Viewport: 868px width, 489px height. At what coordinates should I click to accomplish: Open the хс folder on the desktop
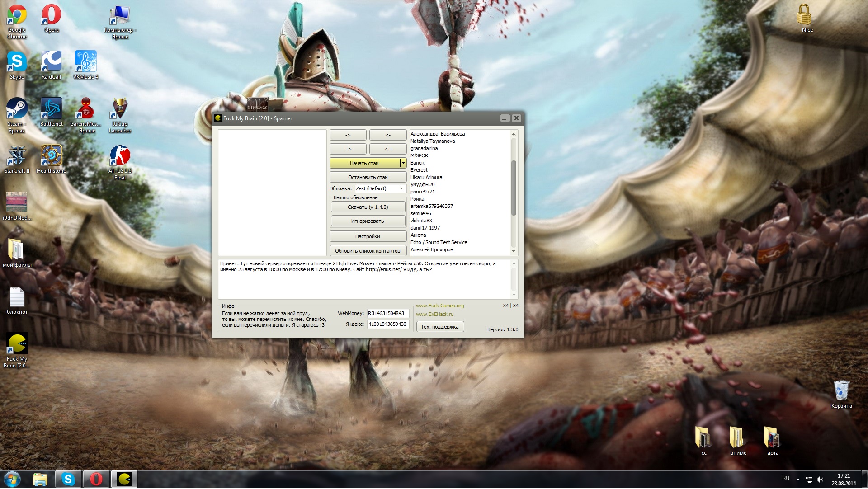(x=703, y=441)
